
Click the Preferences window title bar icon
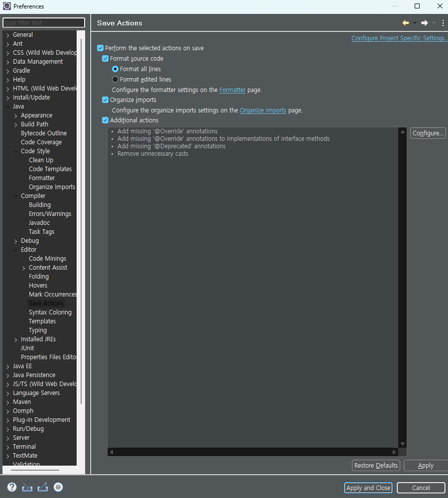6,6
